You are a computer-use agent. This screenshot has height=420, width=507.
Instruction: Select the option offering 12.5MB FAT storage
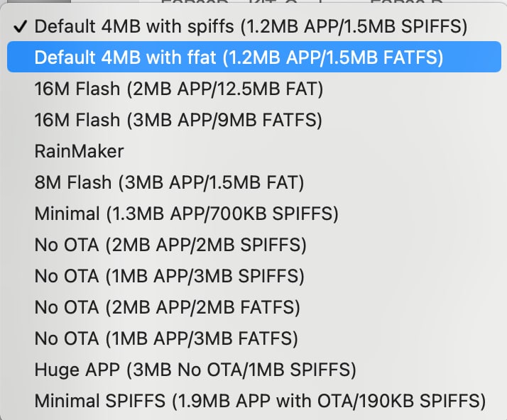[179, 89]
